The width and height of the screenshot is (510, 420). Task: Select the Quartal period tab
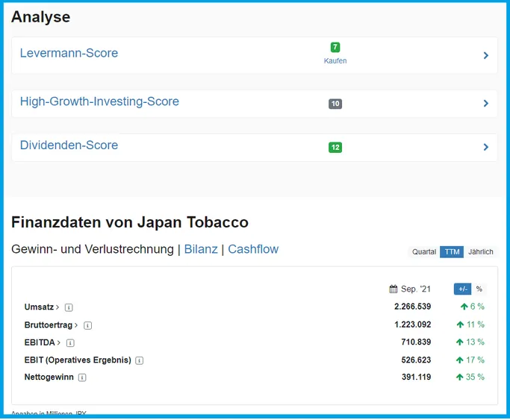click(424, 251)
